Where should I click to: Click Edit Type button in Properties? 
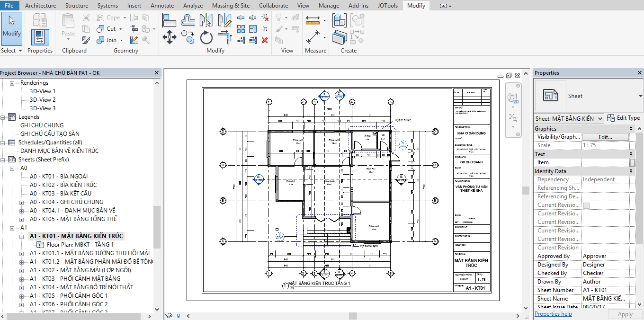(x=623, y=118)
